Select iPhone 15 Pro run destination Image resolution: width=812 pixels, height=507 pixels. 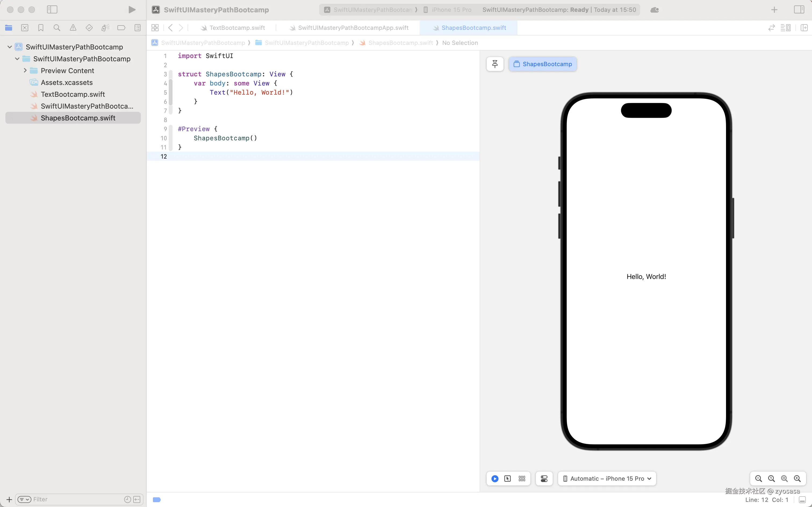pos(451,10)
